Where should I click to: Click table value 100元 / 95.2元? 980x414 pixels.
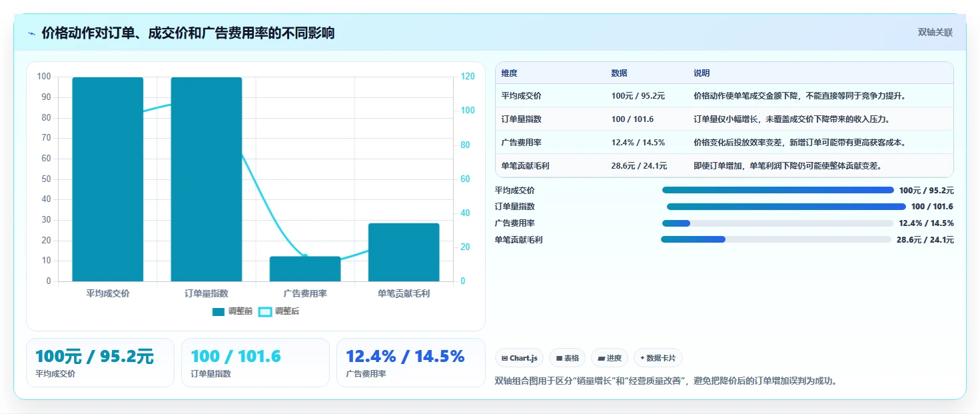638,95
